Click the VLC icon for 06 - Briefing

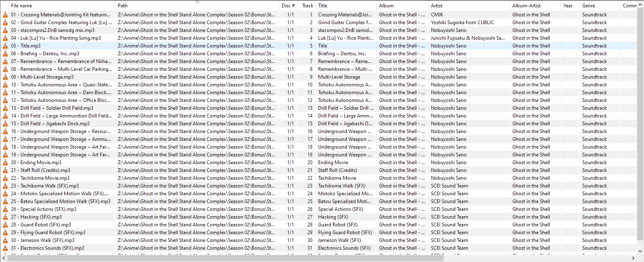coord(5,53)
